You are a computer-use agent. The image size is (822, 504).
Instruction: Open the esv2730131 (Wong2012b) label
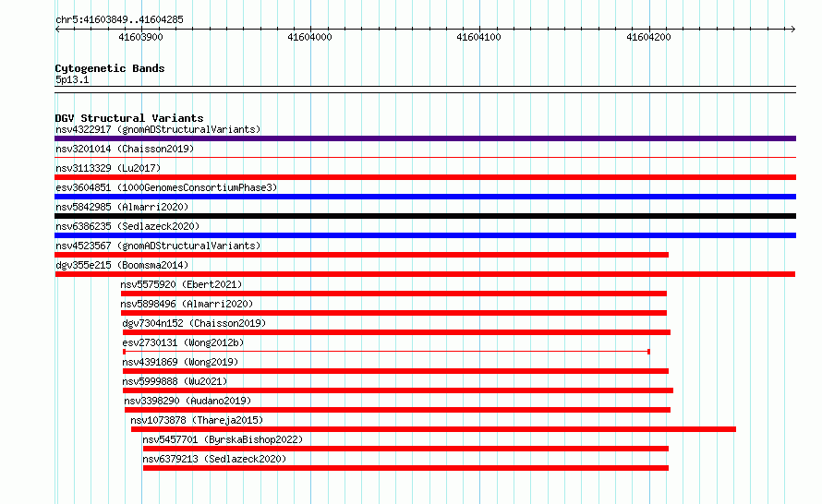pos(183,342)
